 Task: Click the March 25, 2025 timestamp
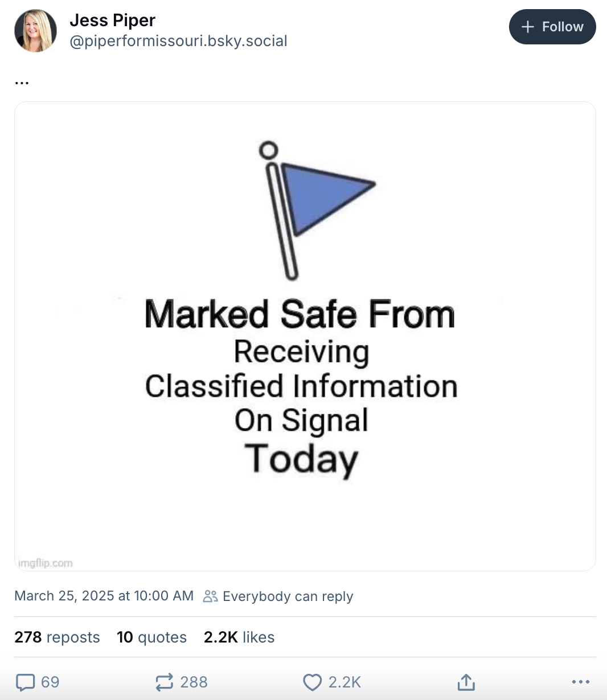pyautogui.click(x=104, y=596)
